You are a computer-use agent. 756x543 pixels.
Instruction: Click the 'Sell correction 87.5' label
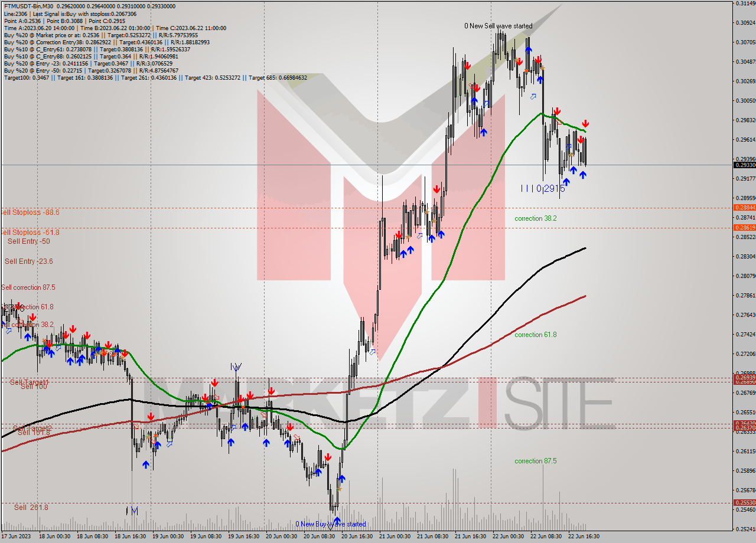pos(28,287)
